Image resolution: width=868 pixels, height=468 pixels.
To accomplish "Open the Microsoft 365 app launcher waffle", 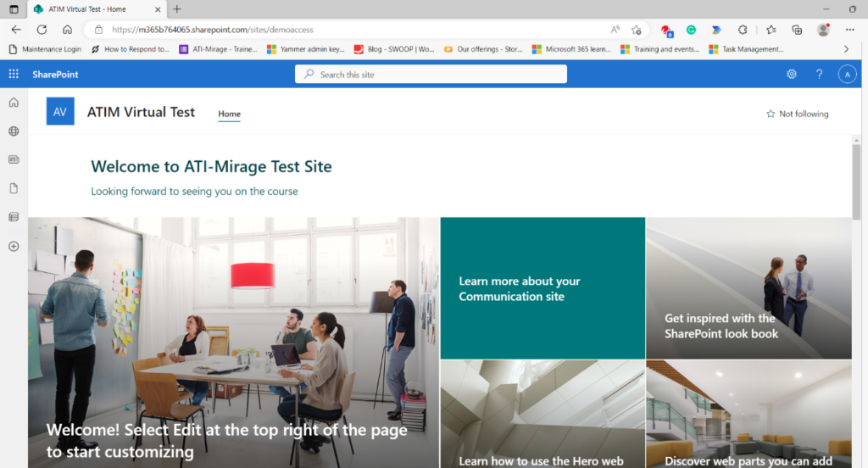I will 14,75.
